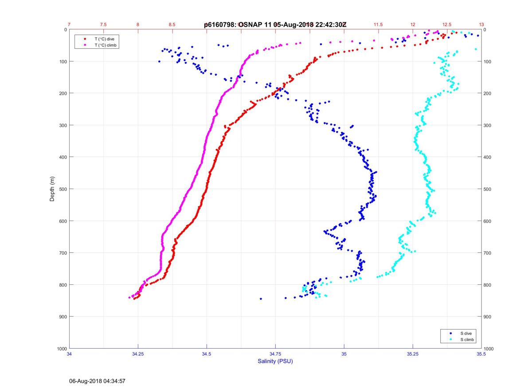Screen dimensions: 532x392
Task: Click the salinity tick label 34.75
Action: (275, 354)
